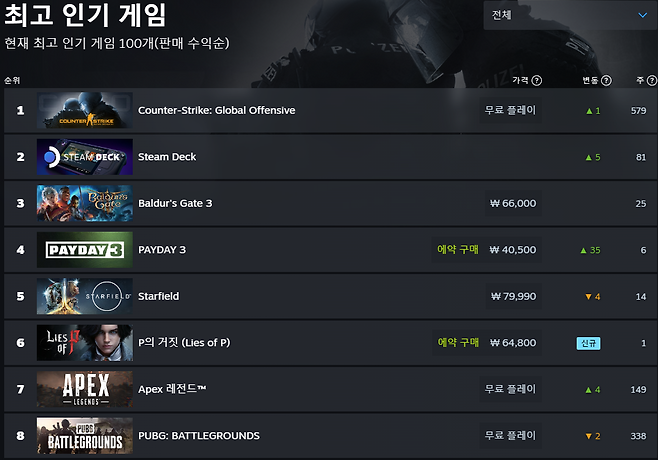Click the help icon next to 변동

pos(606,80)
